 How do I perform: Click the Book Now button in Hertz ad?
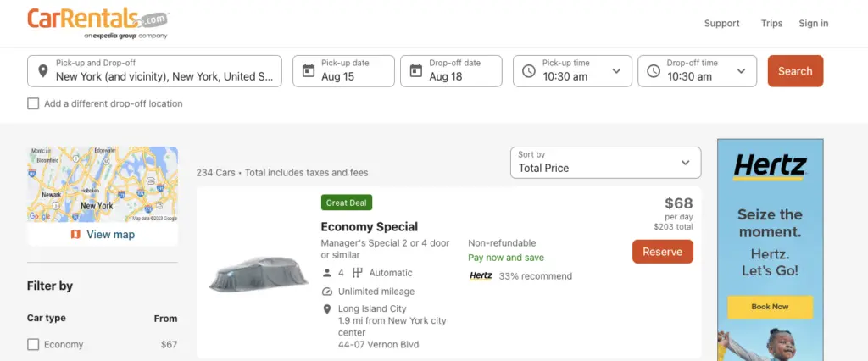(770, 307)
